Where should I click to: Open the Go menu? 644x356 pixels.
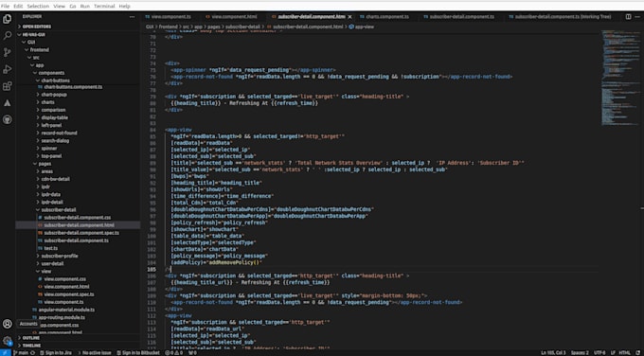coord(73,7)
